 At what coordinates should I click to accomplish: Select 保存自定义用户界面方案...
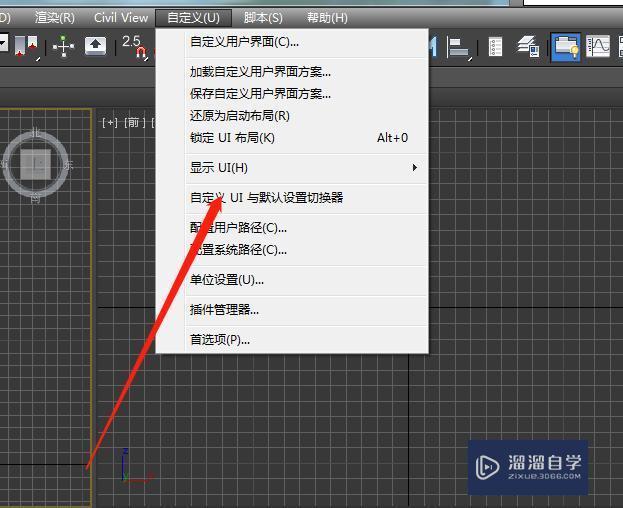(x=292, y=94)
